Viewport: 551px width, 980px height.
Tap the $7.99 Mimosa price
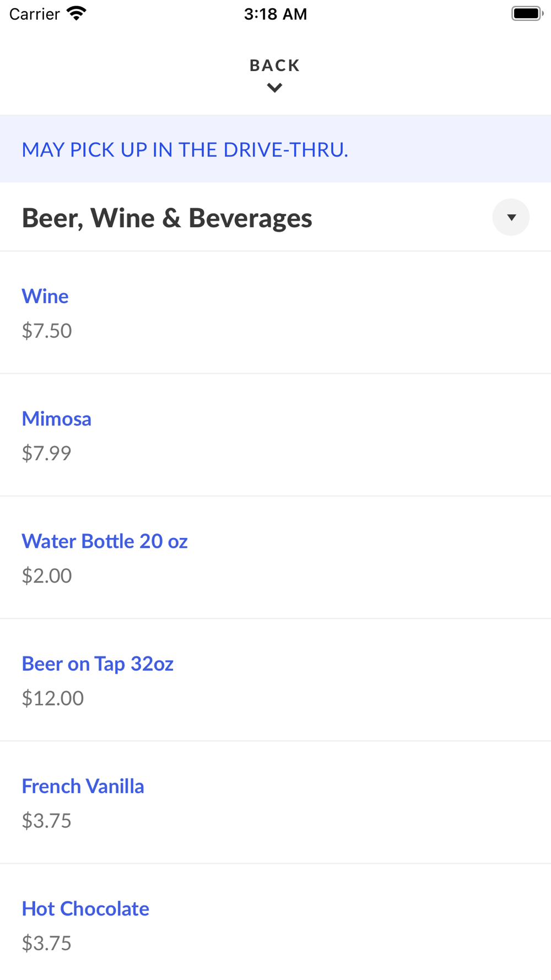47,453
